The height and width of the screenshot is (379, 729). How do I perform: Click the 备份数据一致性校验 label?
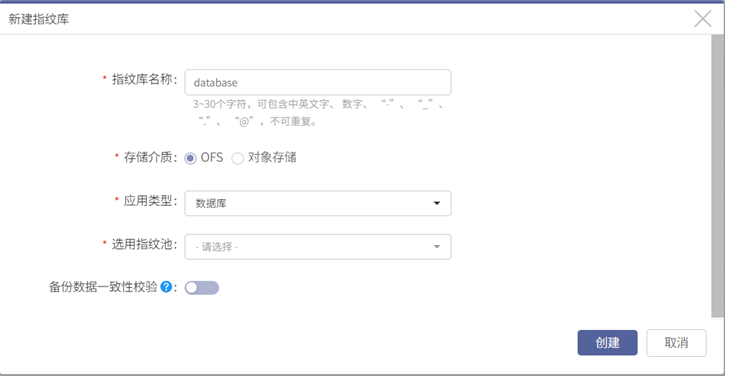click(x=103, y=287)
